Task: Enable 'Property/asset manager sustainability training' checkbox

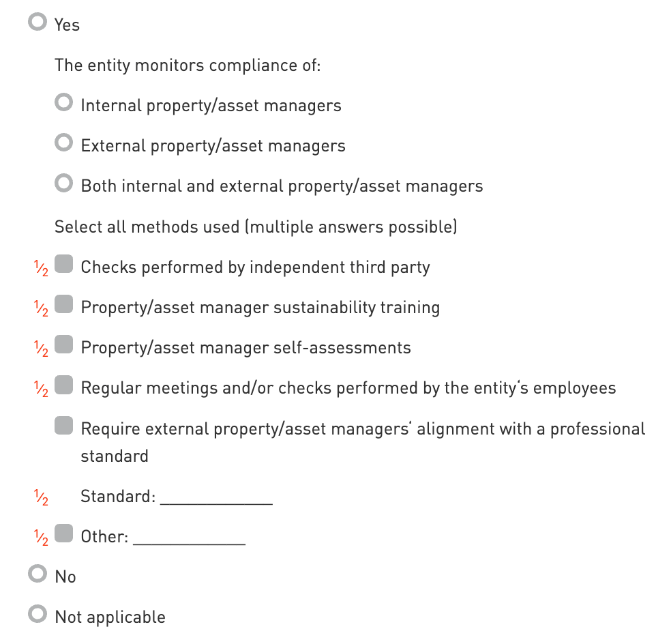Action: click(x=64, y=305)
